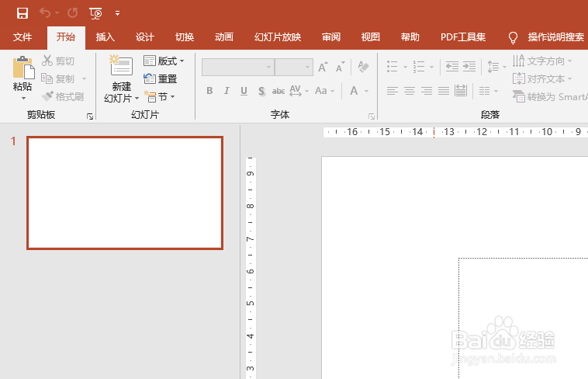
Task: Click the 剪切 scissors button
Action: pyautogui.click(x=58, y=61)
